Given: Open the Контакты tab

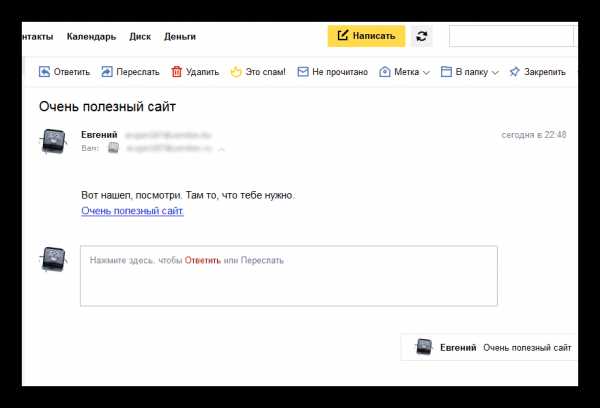Looking at the screenshot, I should point(38,37).
